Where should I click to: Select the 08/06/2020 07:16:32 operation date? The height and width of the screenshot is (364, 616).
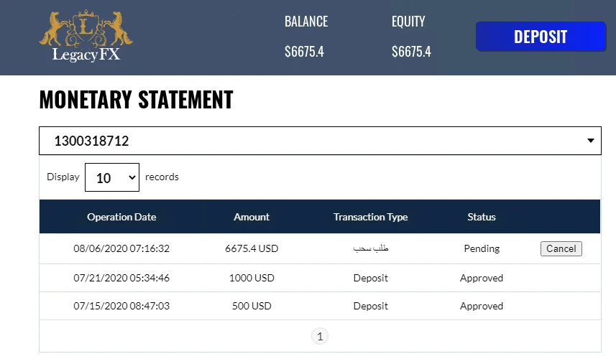(x=121, y=248)
